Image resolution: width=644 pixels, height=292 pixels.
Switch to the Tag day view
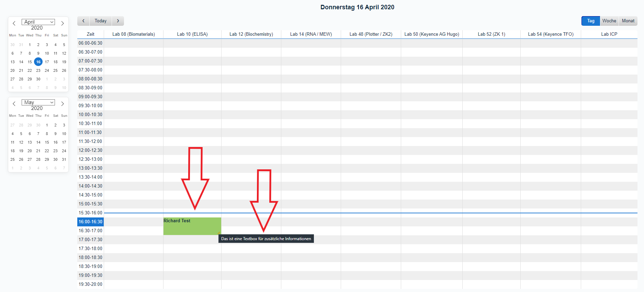pyautogui.click(x=590, y=21)
